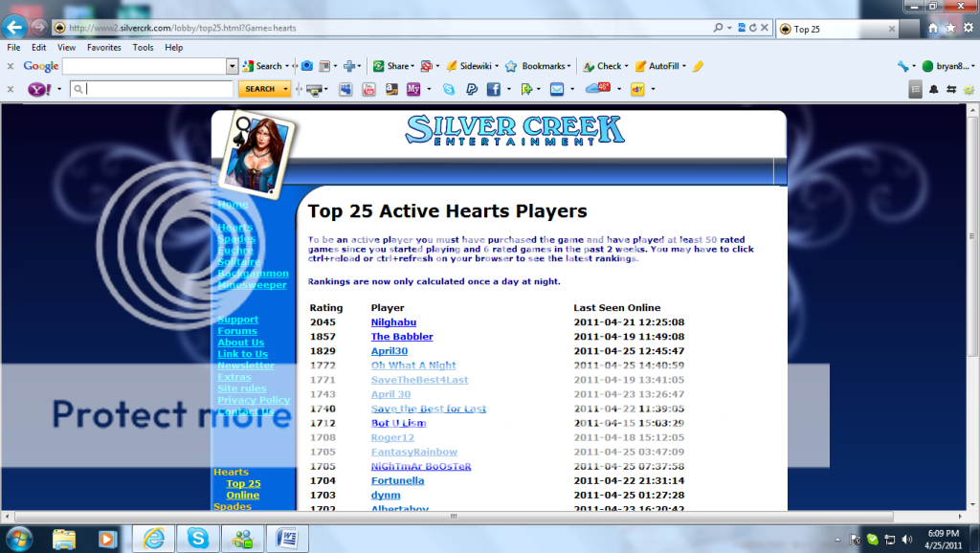The image size is (980, 553).
Task: Open Nilghabu player profile link
Action: [393, 322]
